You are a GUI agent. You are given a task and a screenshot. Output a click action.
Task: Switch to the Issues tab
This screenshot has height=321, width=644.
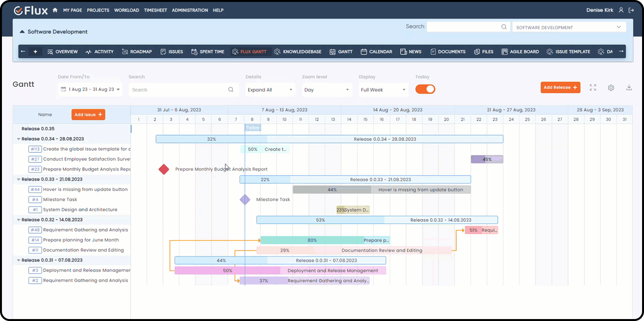pyautogui.click(x=172, y=51)
